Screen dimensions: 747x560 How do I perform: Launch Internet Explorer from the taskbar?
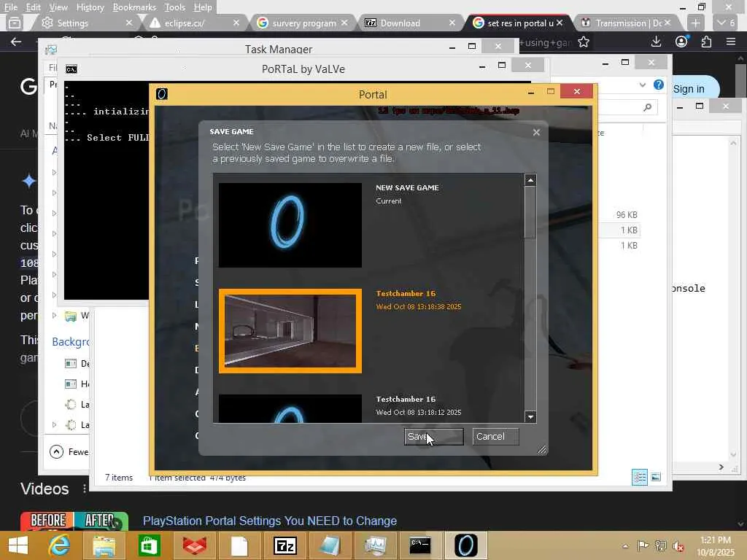point(60,545)
